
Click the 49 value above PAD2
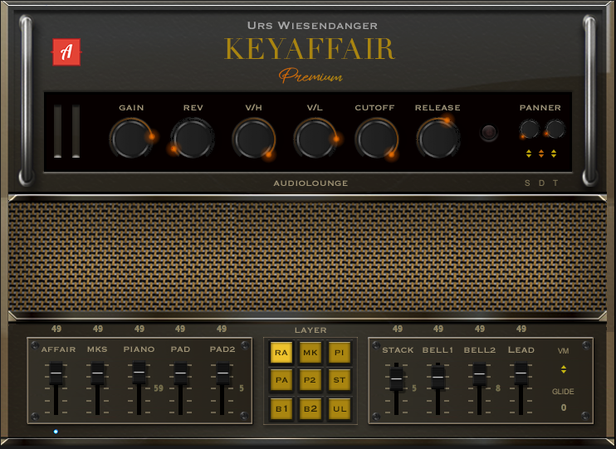click(222, 329)
